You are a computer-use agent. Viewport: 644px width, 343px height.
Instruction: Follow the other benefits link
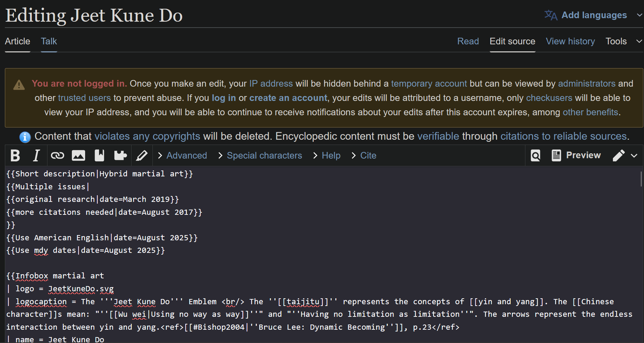click(x=590, y=112)
